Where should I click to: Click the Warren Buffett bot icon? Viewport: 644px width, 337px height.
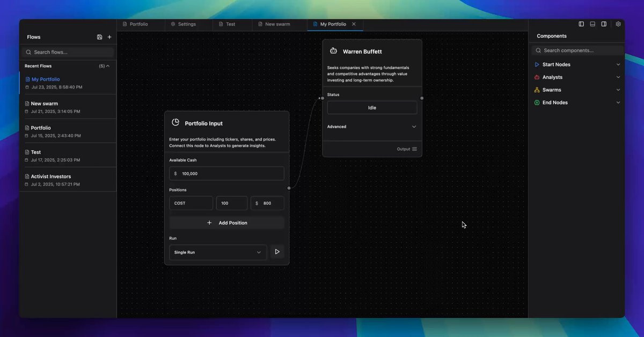coord(333,51)
